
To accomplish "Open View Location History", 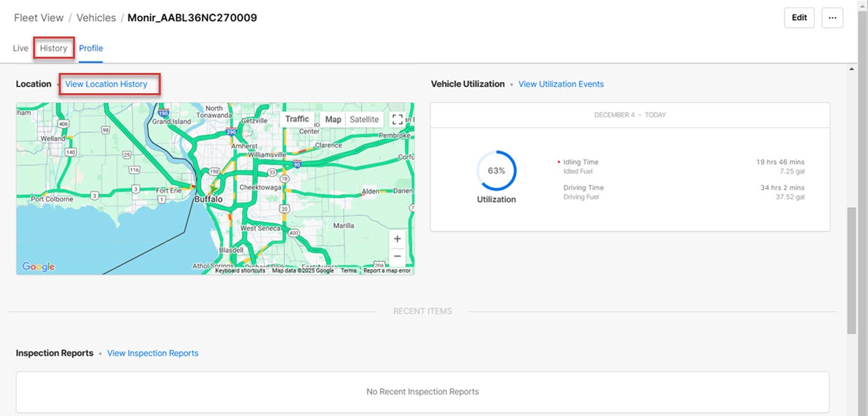I will (105, 84).
